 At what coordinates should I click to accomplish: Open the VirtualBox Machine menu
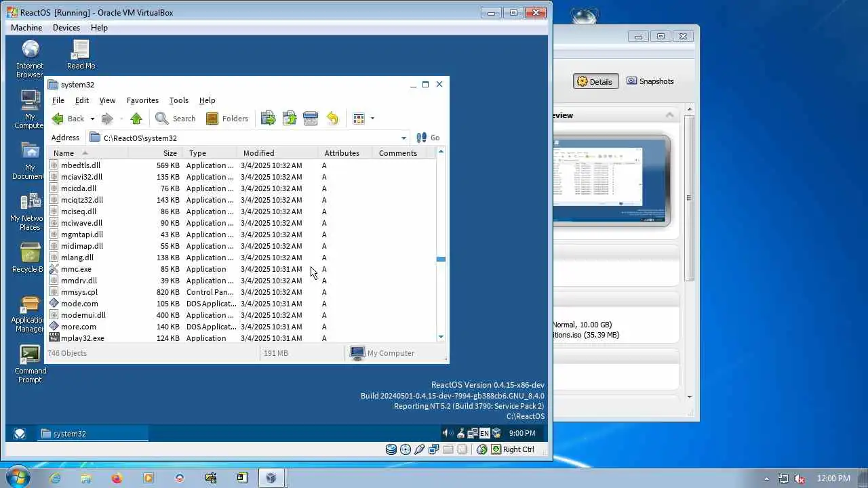(26, 28)
